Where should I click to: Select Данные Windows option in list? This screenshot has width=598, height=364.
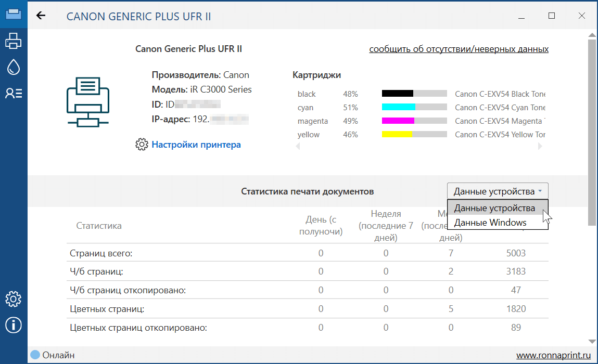(498, 223)
